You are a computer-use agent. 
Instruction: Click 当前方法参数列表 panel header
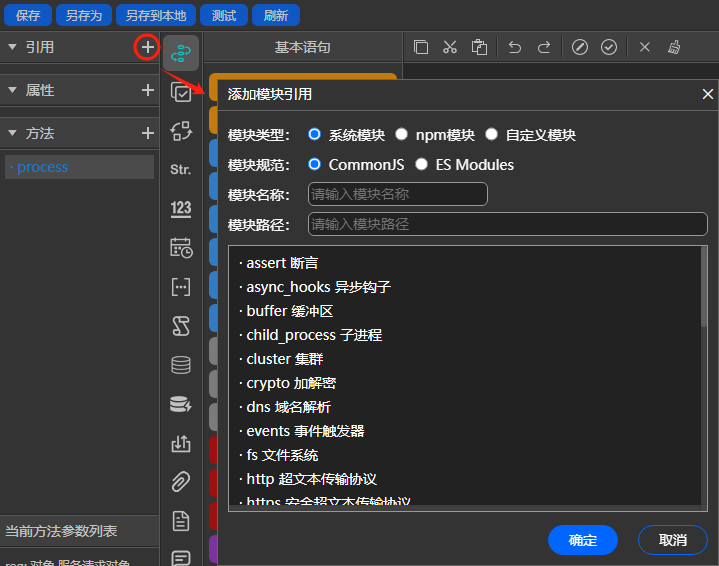point(79,531)
